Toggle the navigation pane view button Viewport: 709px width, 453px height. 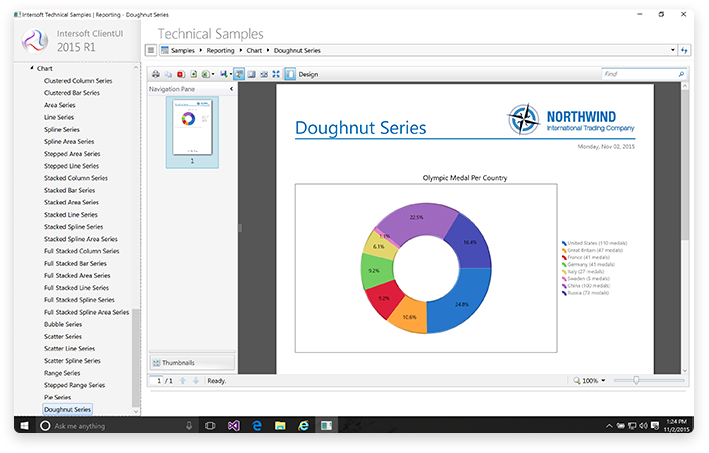pos(240,74)
